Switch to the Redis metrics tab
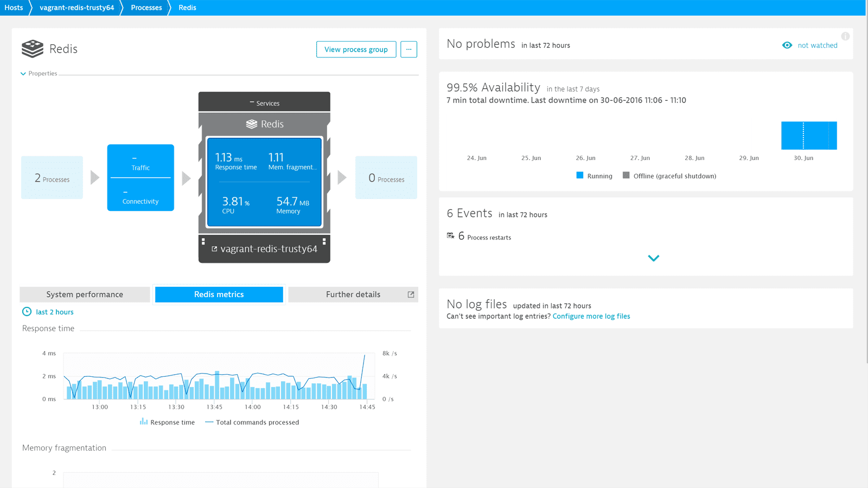This screenshot has height=488, width=868. pyautogui.click(x=219, y=294)
